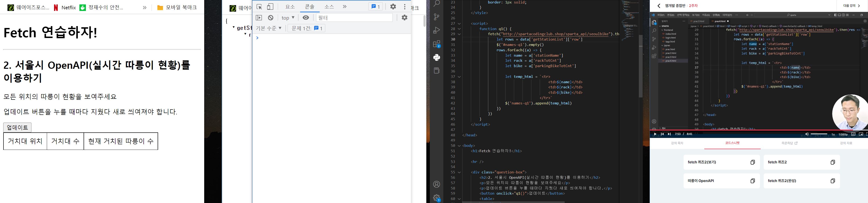The width and height of the screenshot is (868, 203).
Task: Show the console sidebar panel
Action: [x=259, y=17]
